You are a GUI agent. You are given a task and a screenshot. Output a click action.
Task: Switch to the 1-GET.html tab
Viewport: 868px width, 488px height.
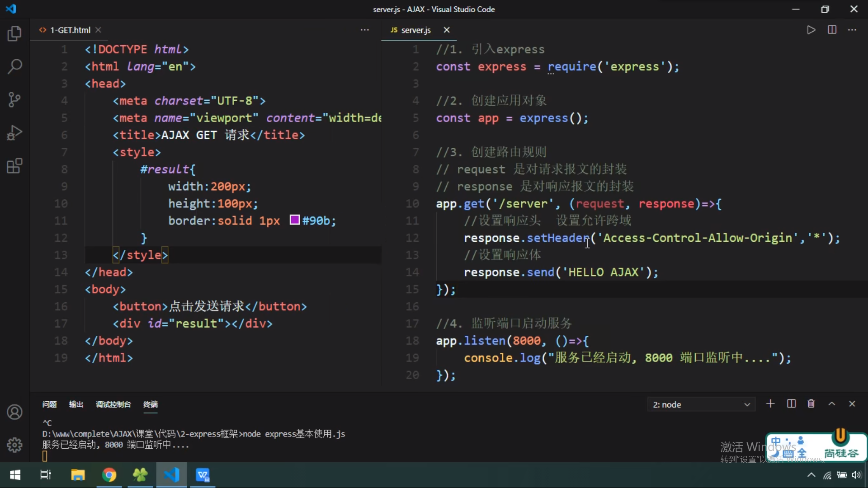tap(70, 30)
